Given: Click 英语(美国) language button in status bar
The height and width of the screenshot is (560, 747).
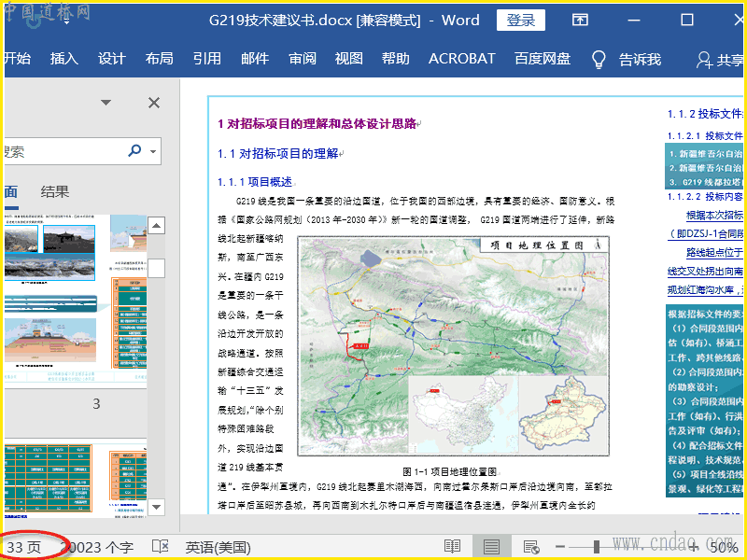Looking at the screenshot, I should click(218, 547).
